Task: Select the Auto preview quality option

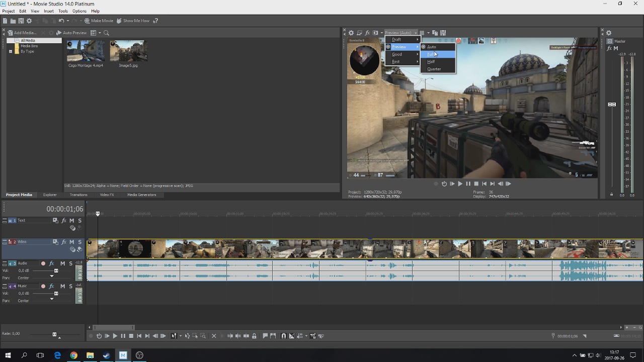Action: click(x=438, y=47)
